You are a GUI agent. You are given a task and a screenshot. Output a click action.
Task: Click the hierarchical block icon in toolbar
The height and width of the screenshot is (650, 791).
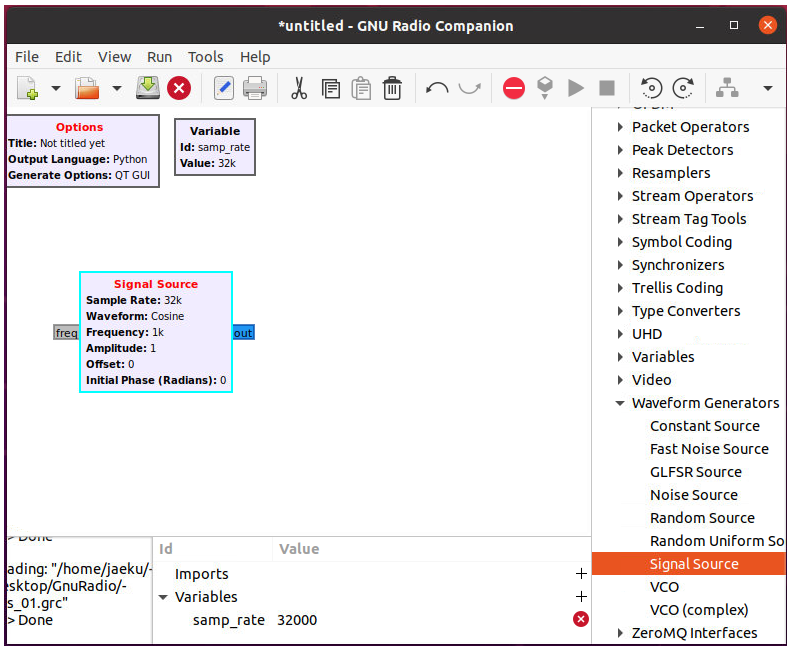point(727,88)
